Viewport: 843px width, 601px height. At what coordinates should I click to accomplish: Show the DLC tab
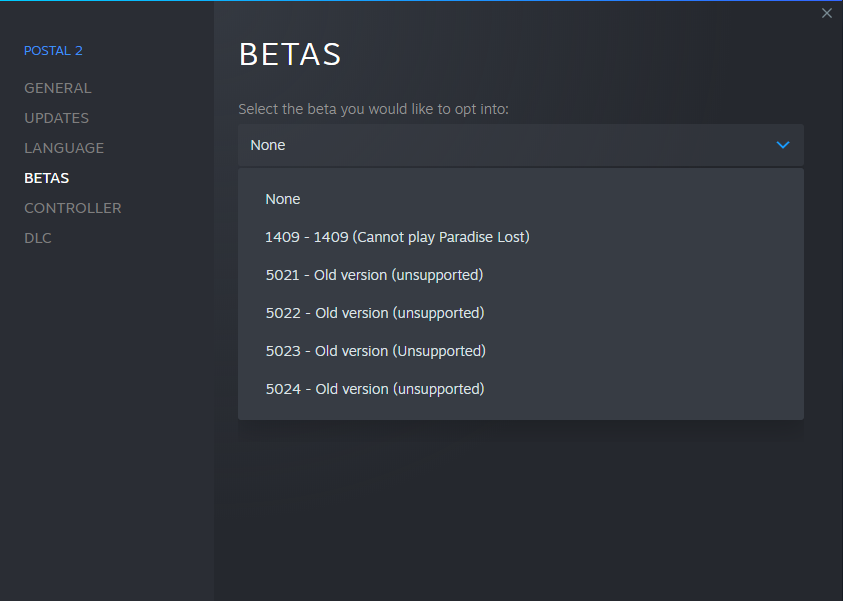point(38,238)
